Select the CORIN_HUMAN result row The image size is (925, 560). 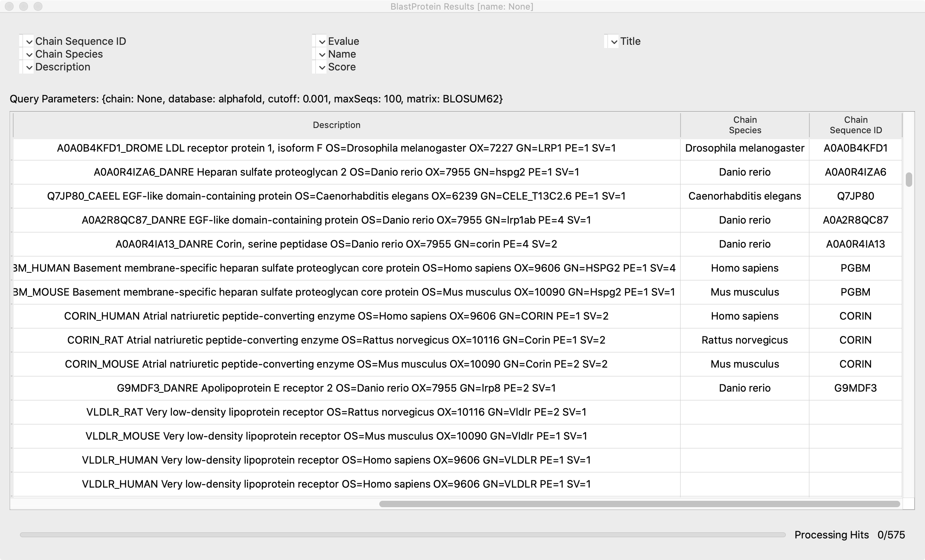coord(336,316)
